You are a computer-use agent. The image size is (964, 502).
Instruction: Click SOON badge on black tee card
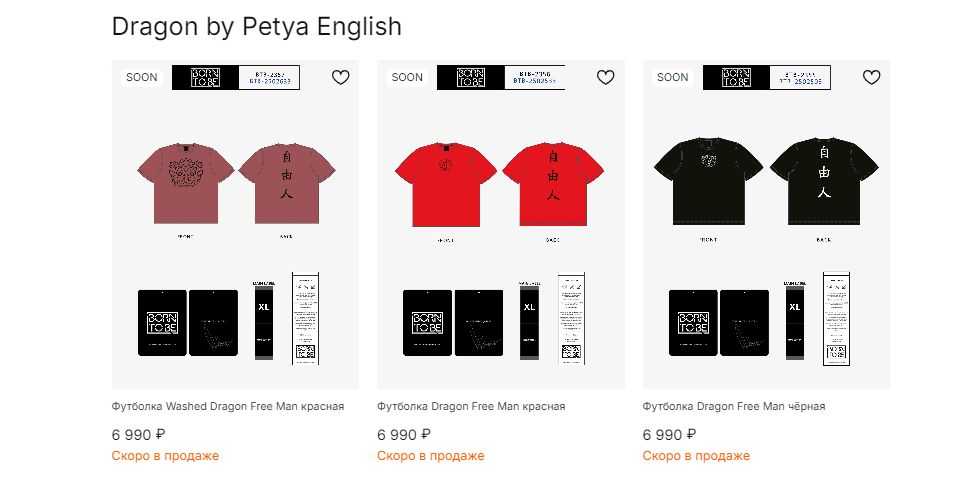673,77
